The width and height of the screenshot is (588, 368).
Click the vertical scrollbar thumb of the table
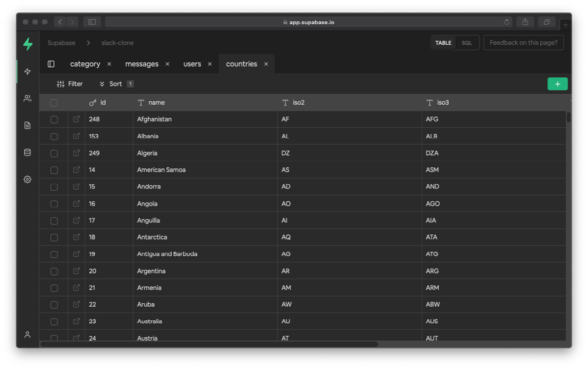569,117
